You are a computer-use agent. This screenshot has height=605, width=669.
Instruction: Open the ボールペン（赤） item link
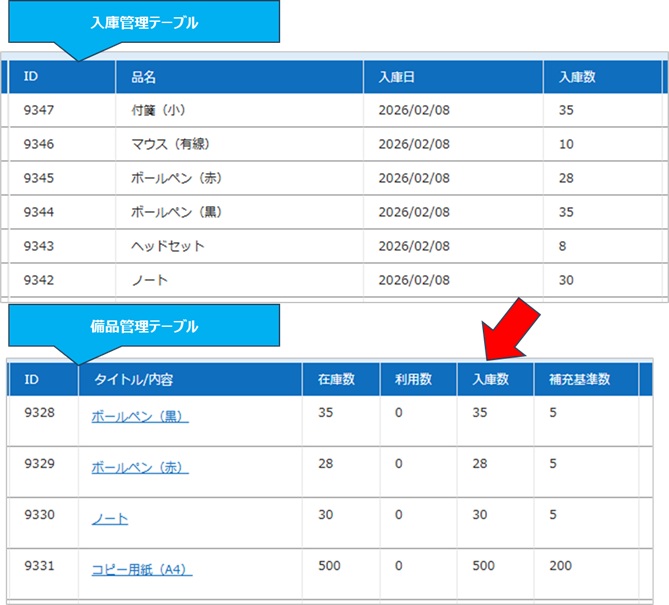[139, 468]
